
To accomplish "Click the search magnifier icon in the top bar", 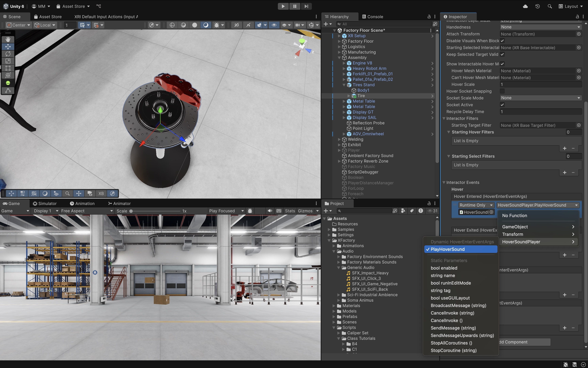I will tap(550, 6).
